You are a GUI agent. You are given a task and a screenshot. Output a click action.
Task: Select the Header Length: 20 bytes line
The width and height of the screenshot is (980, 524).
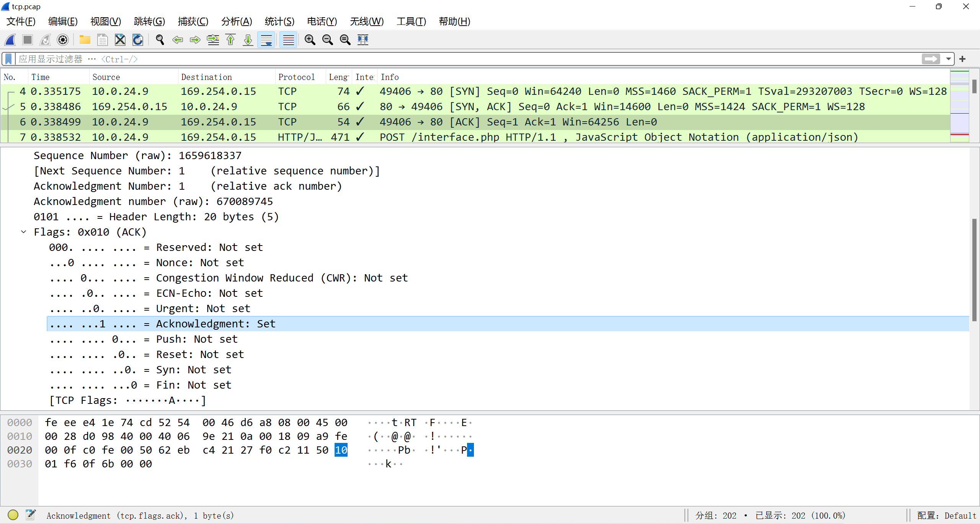(156, 217)
